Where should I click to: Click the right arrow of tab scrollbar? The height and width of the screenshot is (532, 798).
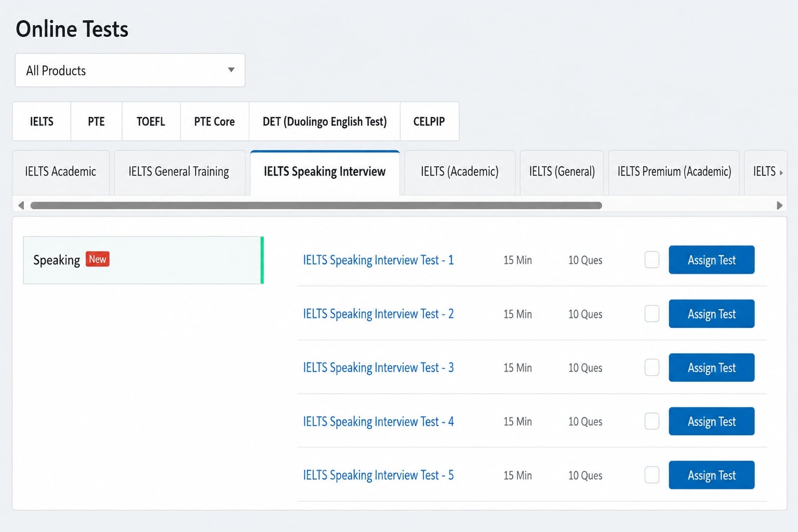pyautogui.click(x=779, y=205)
